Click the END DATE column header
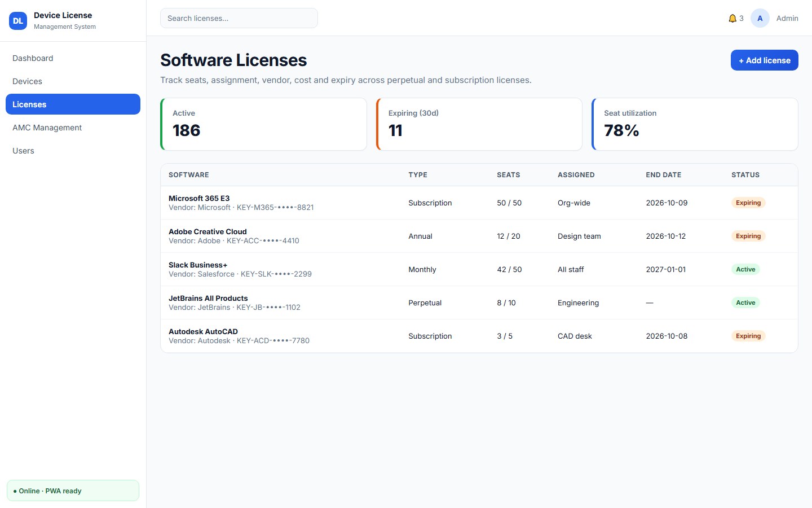Viewport: 812px width, 508px height. tap(664, 175)
